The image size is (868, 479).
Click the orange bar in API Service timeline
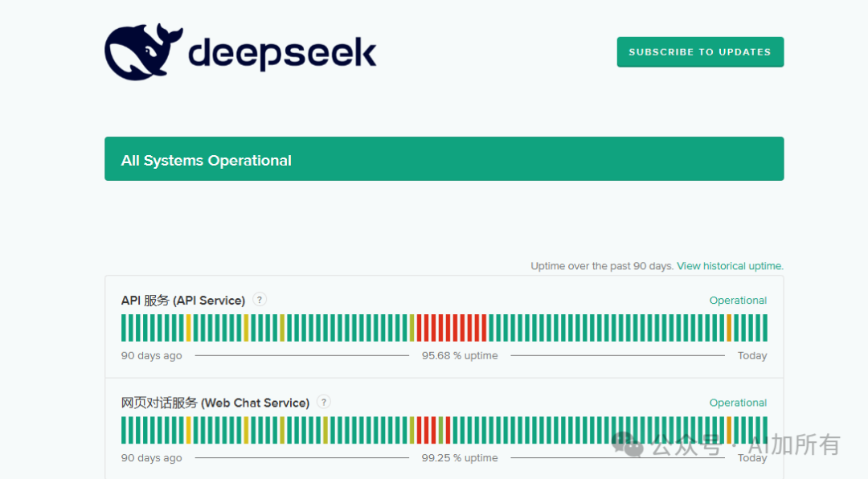729,328
